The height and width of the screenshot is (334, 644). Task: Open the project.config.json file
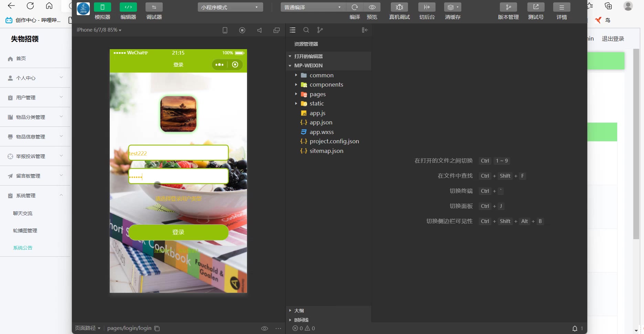[329, 141]
